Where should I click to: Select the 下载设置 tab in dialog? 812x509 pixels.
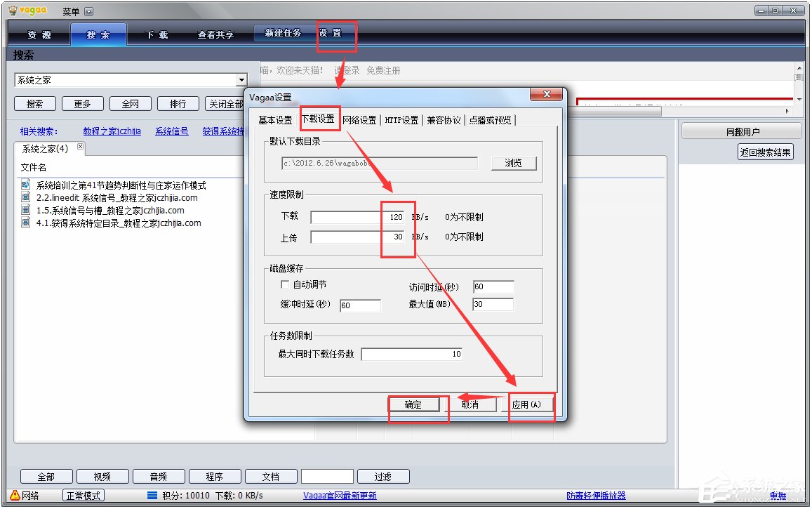[318, 119]
